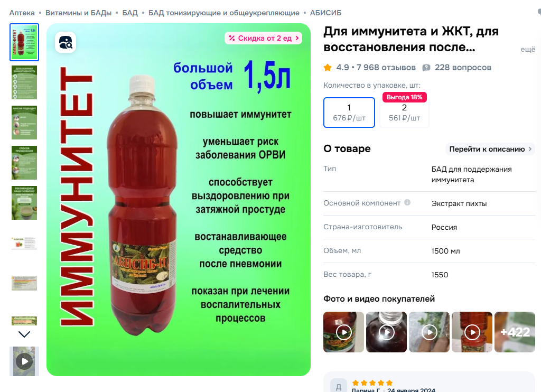Show all +422 customer photos

tap(515, 332)
